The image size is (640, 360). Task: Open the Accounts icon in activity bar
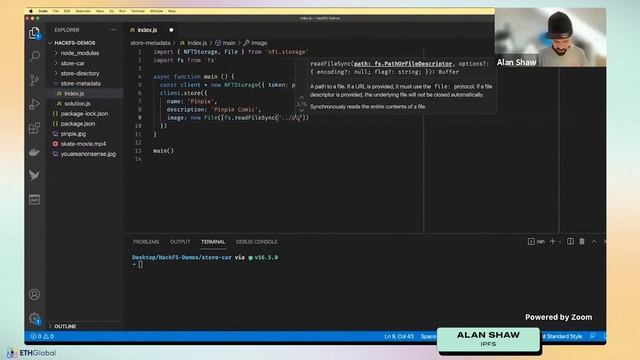click(35, 294)
